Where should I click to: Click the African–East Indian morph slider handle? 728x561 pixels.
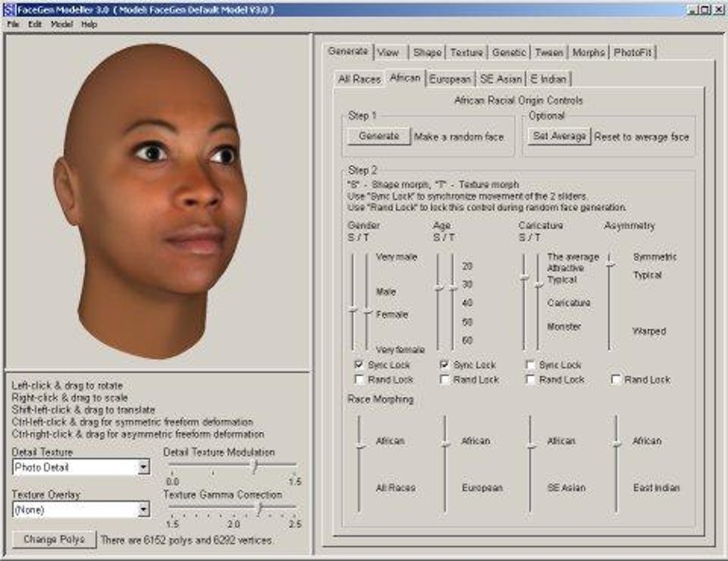click(617, 444)
